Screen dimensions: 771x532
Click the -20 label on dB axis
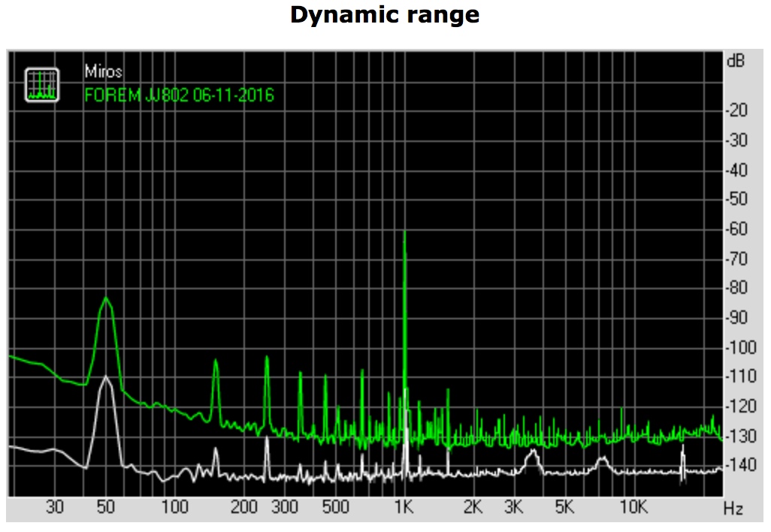[x=737, y=110]
